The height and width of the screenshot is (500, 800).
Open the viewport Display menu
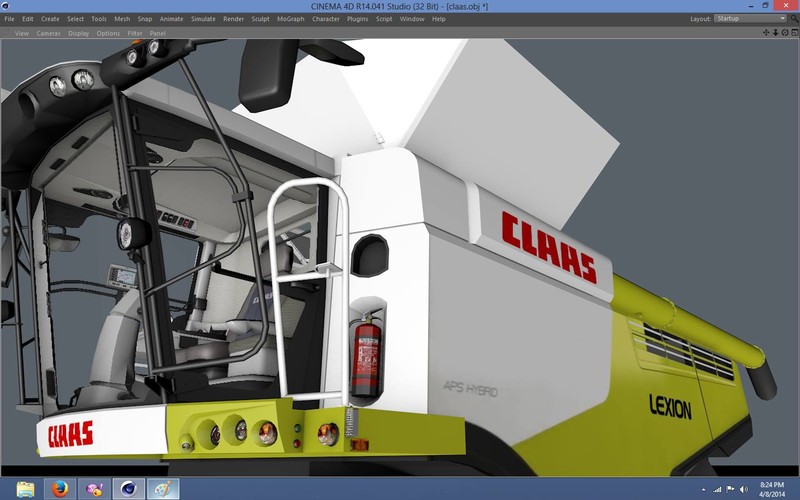click(x=78, y=33)
